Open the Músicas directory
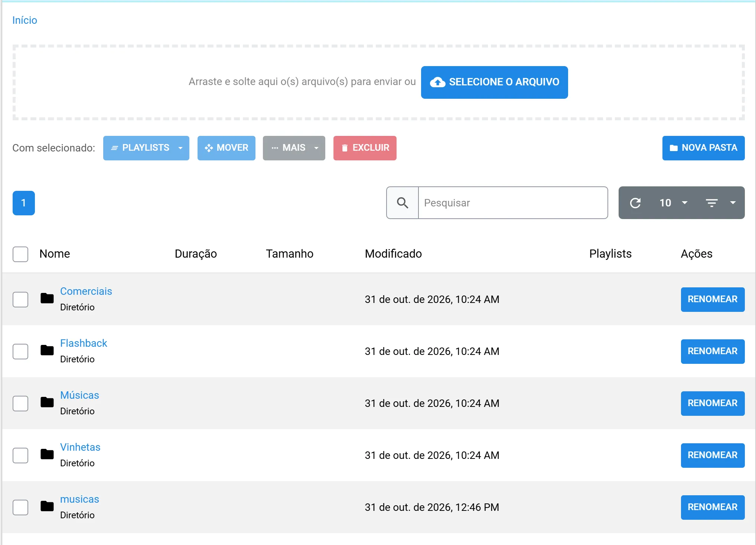Screen dimensions: 756x545 pyautogui.click(x=79, y=395)
